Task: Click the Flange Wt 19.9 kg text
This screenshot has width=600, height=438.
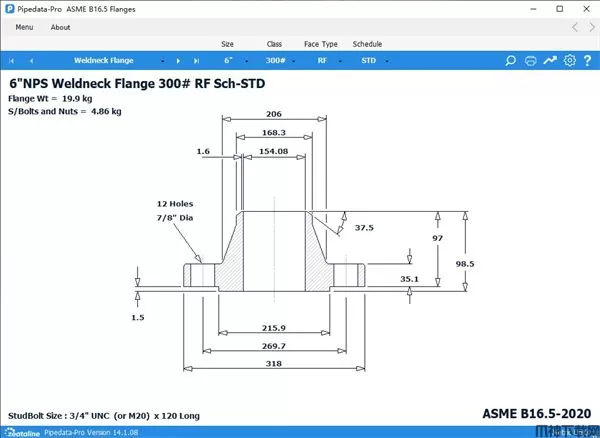Action: [50, 99]
